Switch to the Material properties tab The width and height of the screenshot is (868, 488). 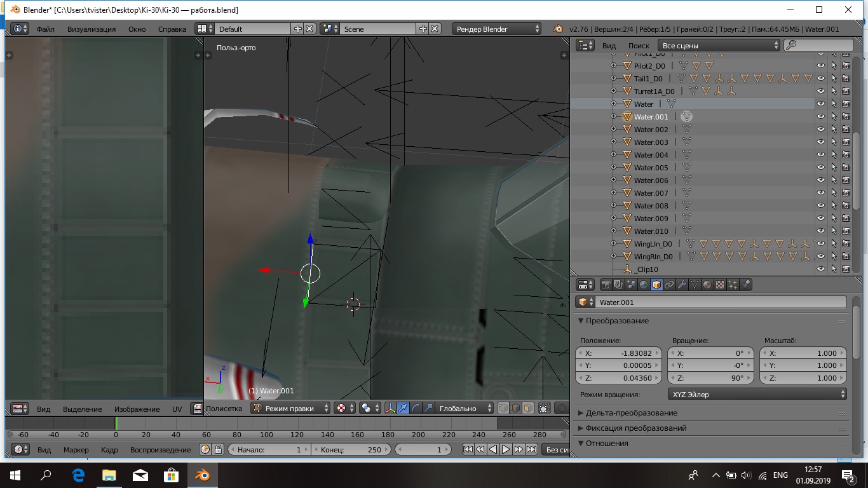click(x=707, y=285)
